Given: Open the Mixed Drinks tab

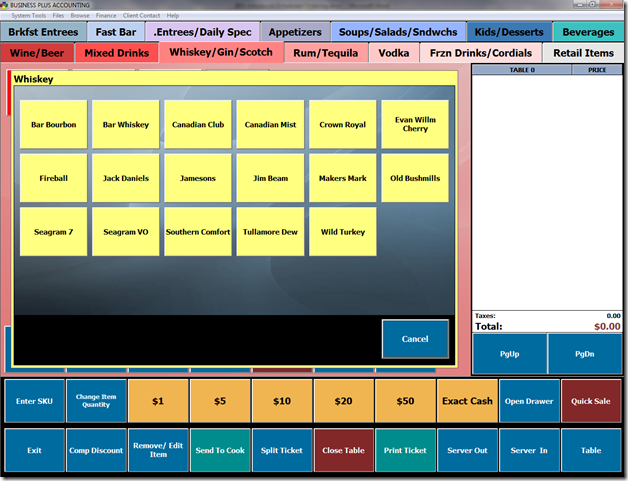Looking at the screenshot, I should pyautogui.click(x=117, y=53).
